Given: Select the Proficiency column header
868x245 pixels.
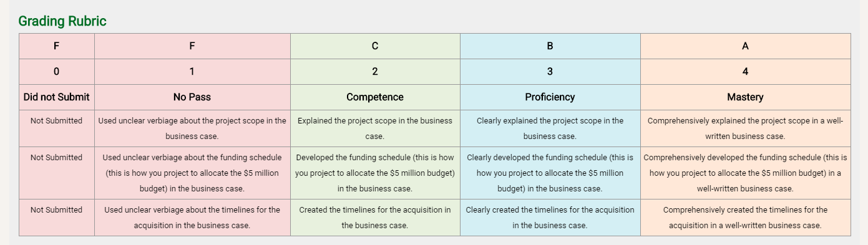Looking at the screenshot, I should coord(550,97).
